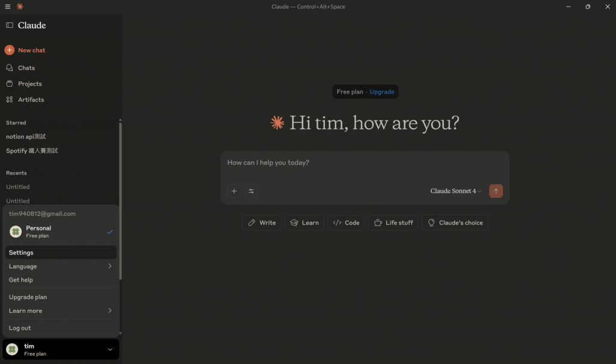Choose Get help in account menu
616x364 pixels.
click(61, 280)
